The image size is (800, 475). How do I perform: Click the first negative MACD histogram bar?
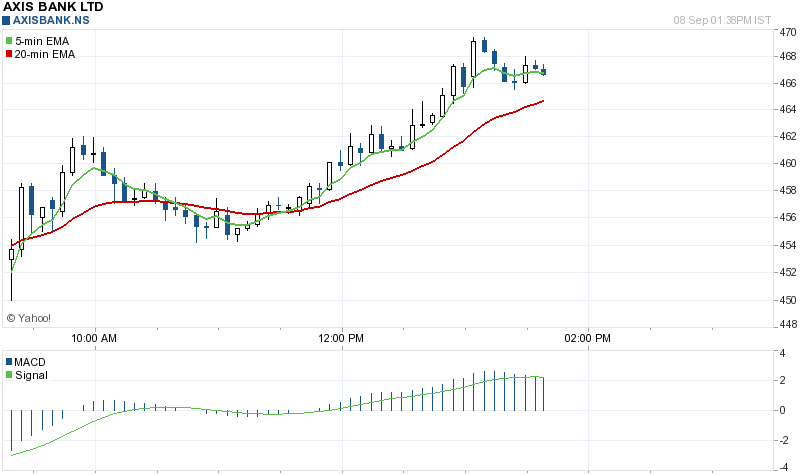[x=11, y=431]
